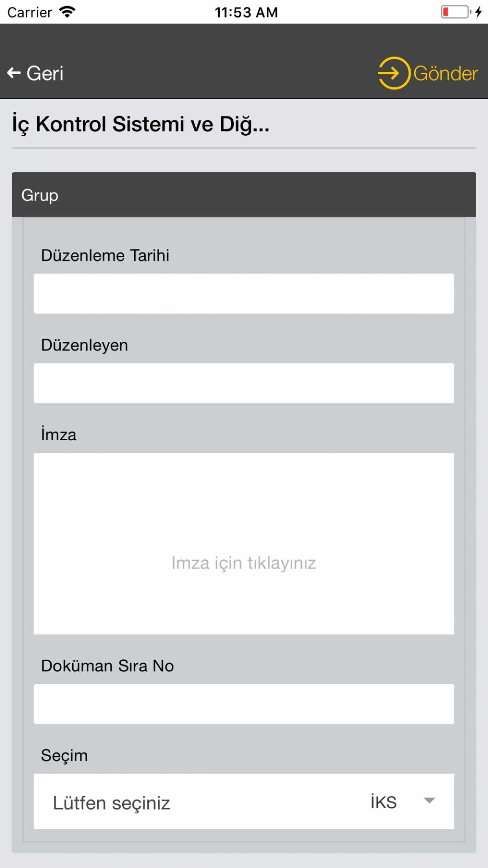Tap the Carrier label in the status bar

point(29,12)
